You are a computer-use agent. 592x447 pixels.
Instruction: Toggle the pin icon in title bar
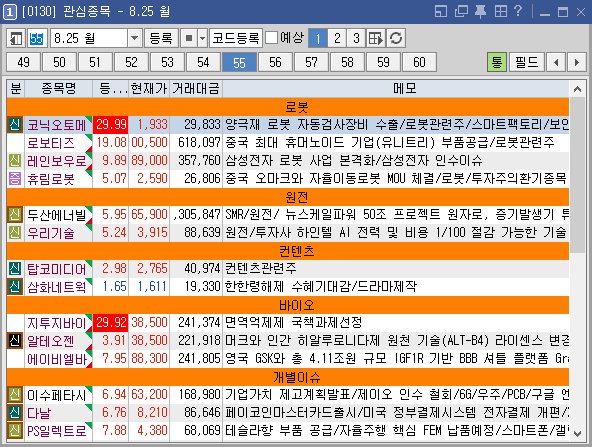[x=480, y=11]
